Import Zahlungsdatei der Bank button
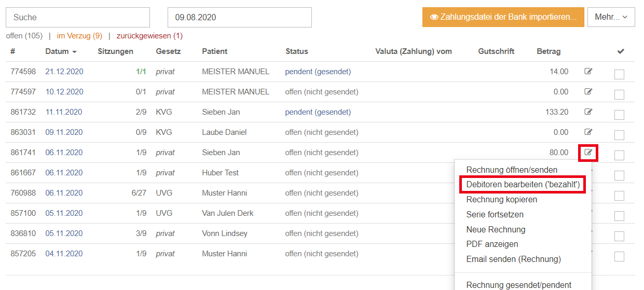Screen dimensions: 644x290 pos(503,17)
